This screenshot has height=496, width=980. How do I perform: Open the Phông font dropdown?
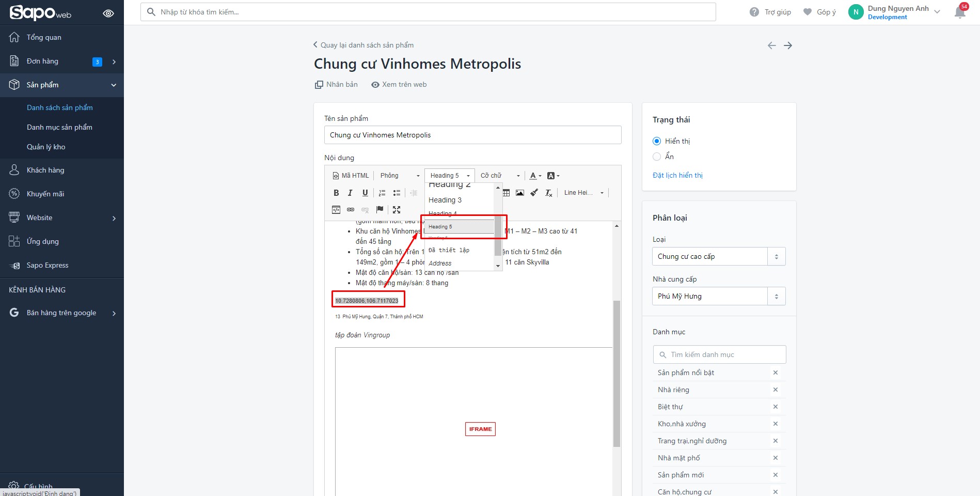click(400, 176)
